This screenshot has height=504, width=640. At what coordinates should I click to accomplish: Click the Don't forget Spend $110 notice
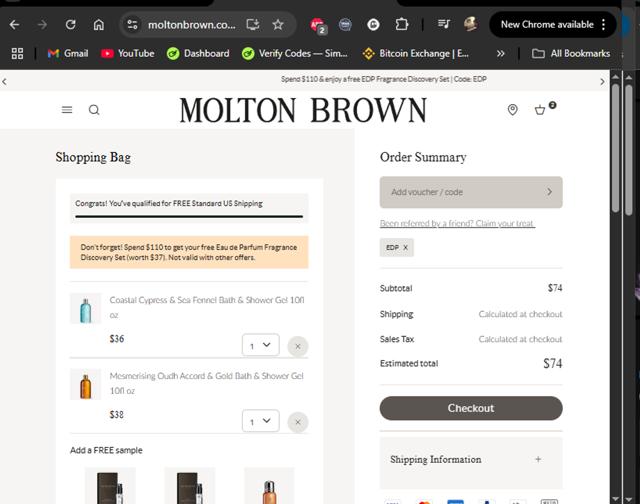coord(189,252)
